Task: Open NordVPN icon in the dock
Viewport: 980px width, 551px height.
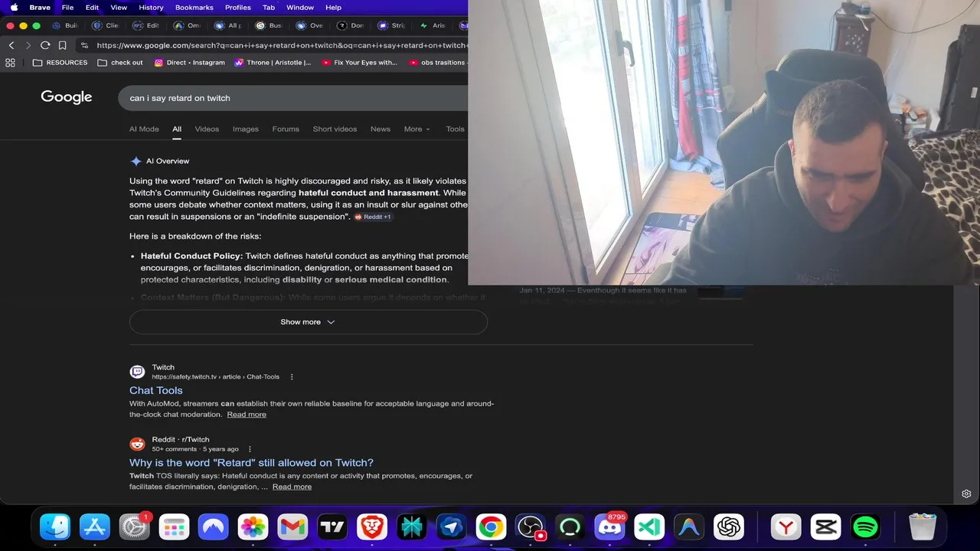Action: 214,527
